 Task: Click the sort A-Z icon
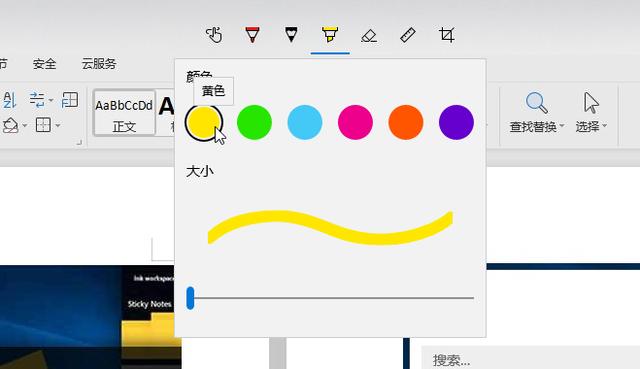[x=10, y=100]
